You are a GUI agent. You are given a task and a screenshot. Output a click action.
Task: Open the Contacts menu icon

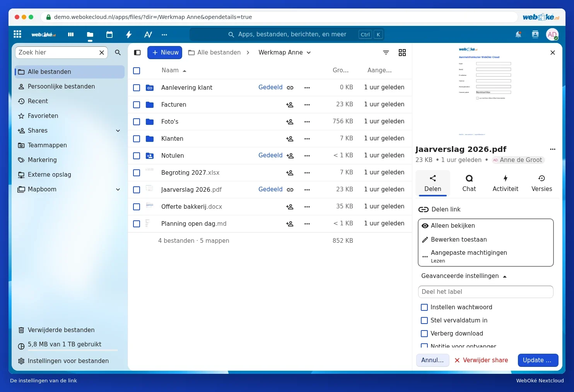coord(535,34)
